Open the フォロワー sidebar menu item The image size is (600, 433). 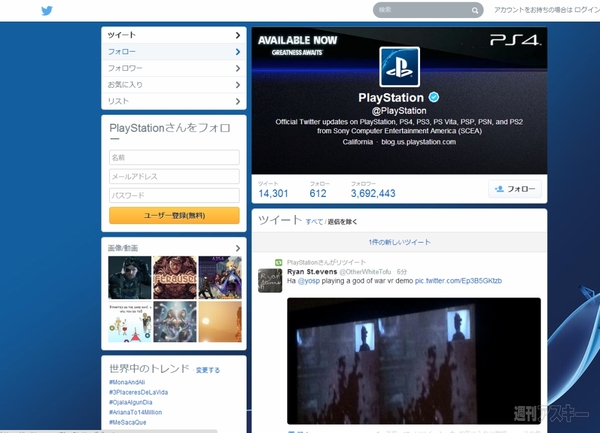174,68
